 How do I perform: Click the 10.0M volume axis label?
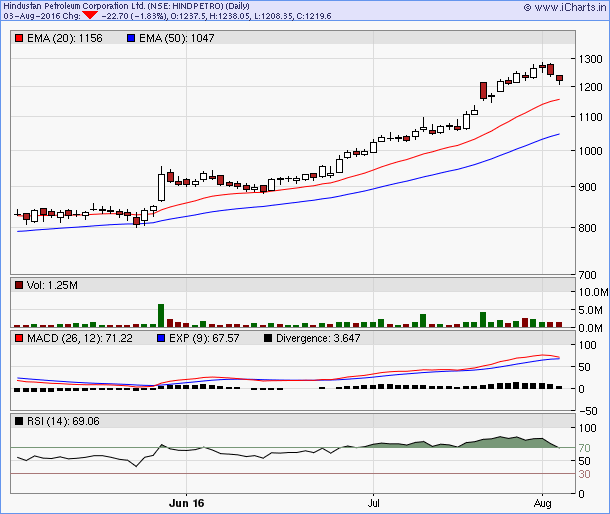[593, 292]
